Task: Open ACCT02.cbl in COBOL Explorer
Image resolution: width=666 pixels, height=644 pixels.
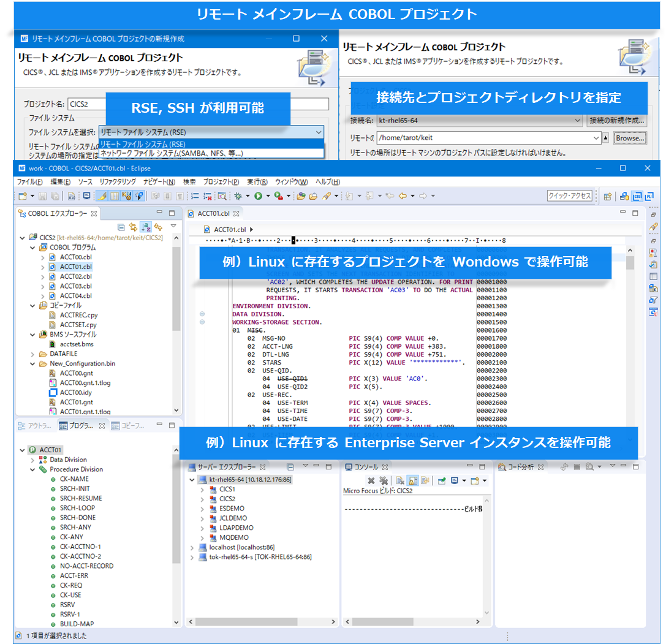Action: 75,276
